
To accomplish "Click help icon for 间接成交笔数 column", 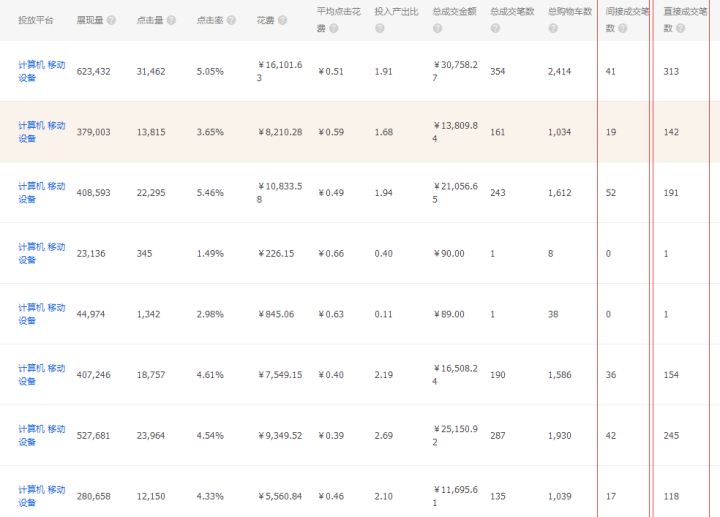I will point(623,28).
